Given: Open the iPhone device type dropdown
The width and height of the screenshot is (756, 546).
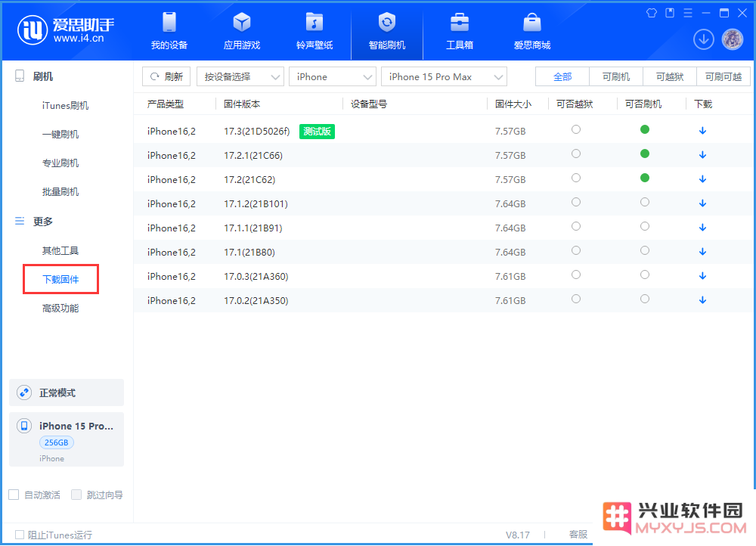Looking at the screenshot, I should tap(332, 76).
